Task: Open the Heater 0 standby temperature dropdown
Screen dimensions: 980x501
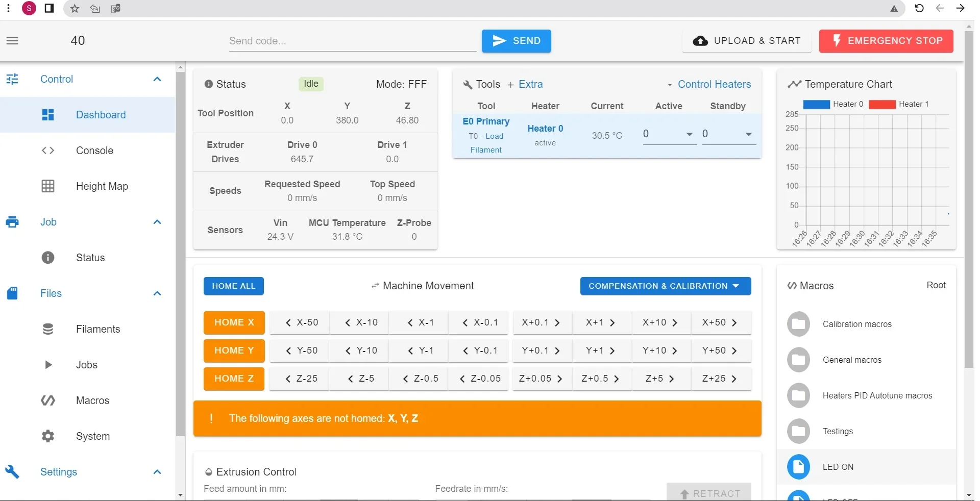Action: (748, 135)
